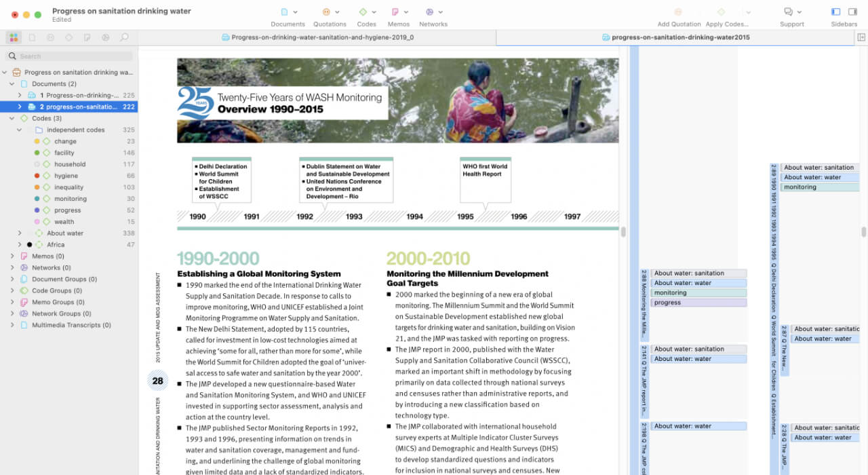The image size is (868, 475).
Task: Expand the About water code folder
Action: pos(20,233)
